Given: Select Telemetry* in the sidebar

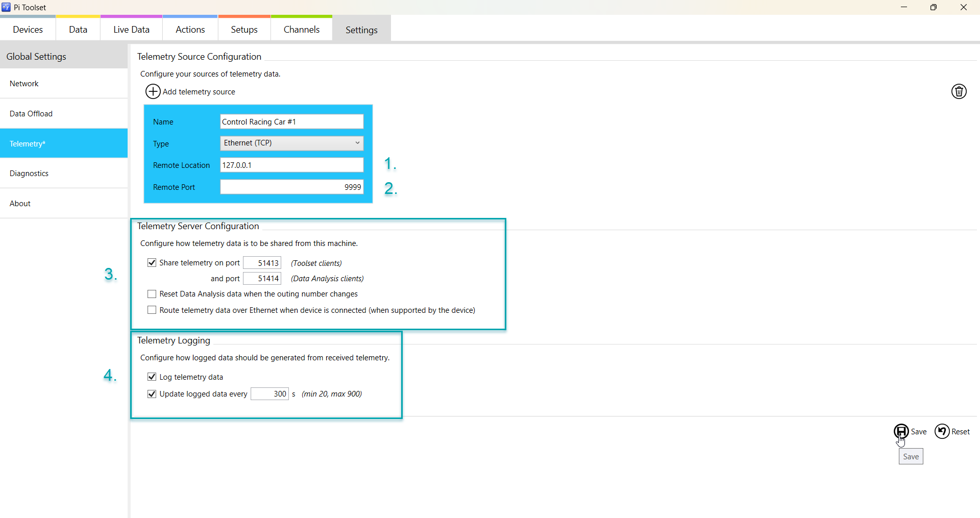Looking at the screenshot, I should pos(64,143).
